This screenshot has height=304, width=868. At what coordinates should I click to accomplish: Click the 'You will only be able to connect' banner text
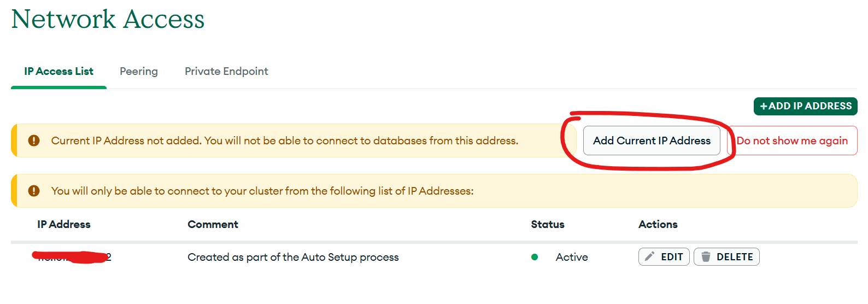pos(262,191)
